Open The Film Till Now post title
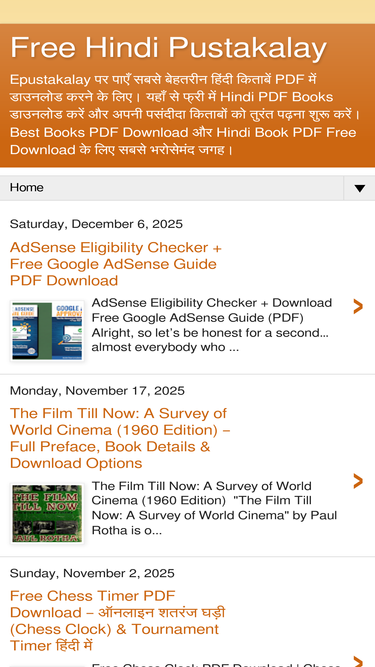 click(x=120, y=438)
